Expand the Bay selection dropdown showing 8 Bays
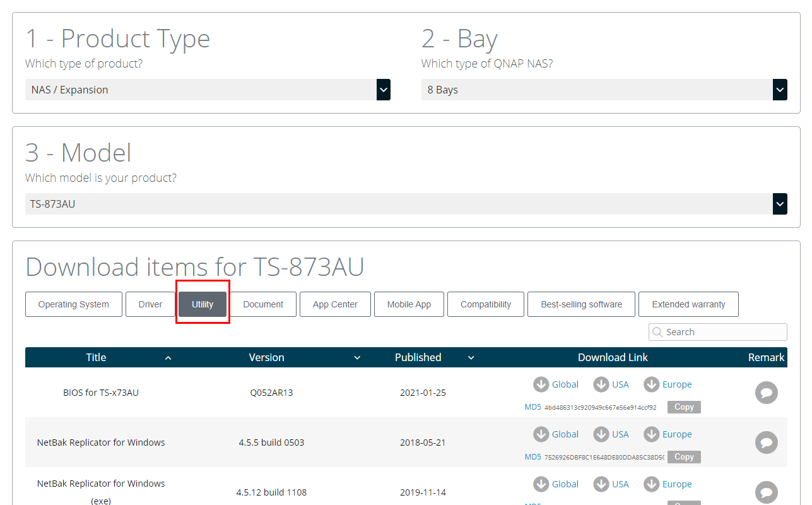The height and width of the screenshot is (505, 812). pos(604,90)
